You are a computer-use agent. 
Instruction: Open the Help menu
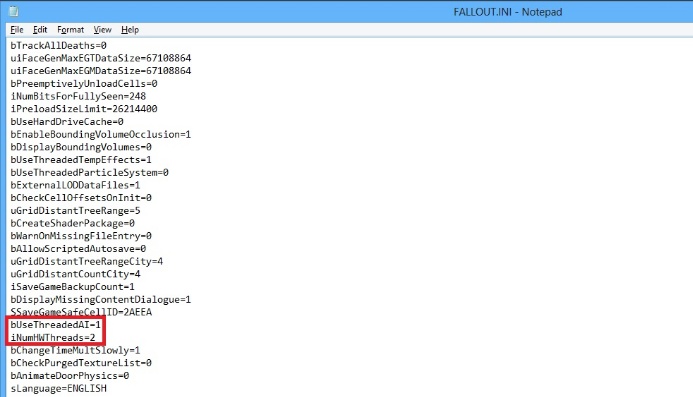pos(130,30)
